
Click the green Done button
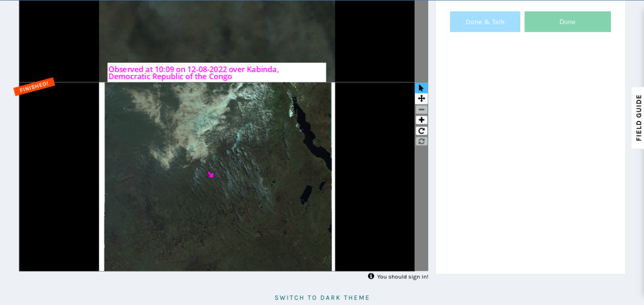[568, 22]
